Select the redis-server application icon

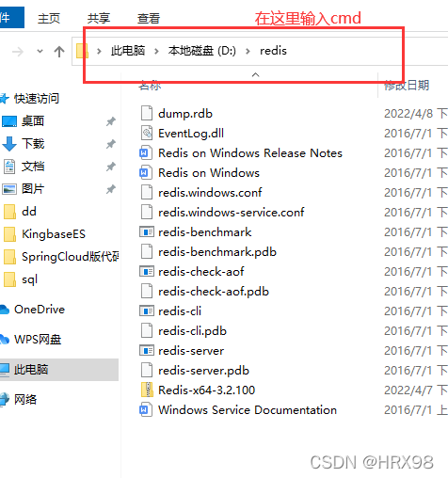tap(147, 350)
